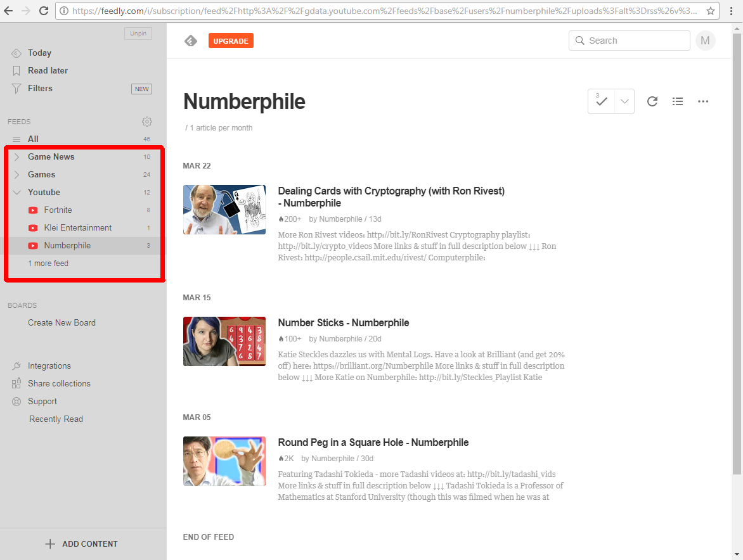Viewport: 743px width, 560px height.
Task: Expand the Games category
Action: [16, 175]
